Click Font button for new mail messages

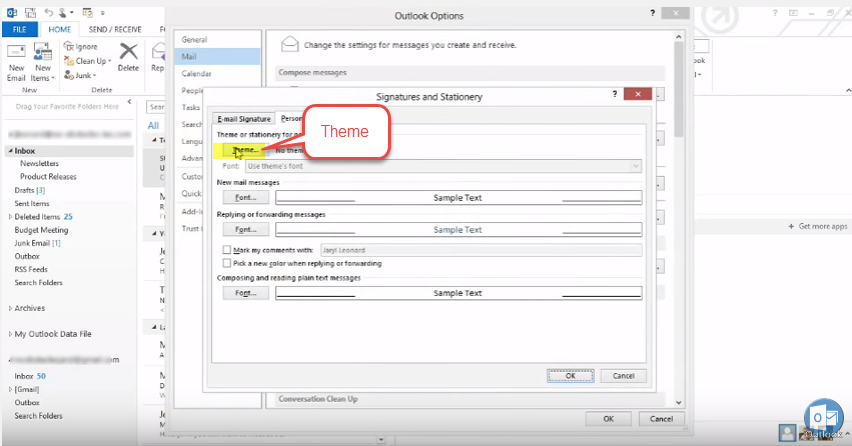246,198
